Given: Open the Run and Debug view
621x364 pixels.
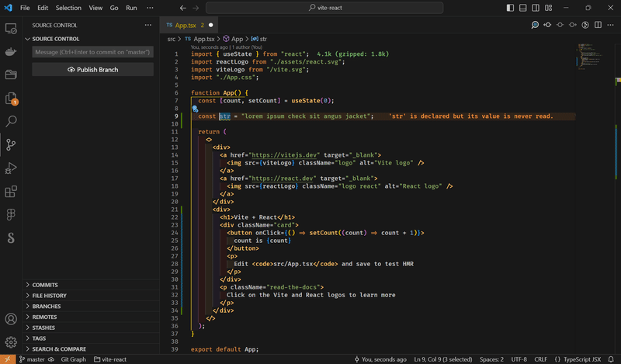Looking at the screenshot, I should coord(11,168).
